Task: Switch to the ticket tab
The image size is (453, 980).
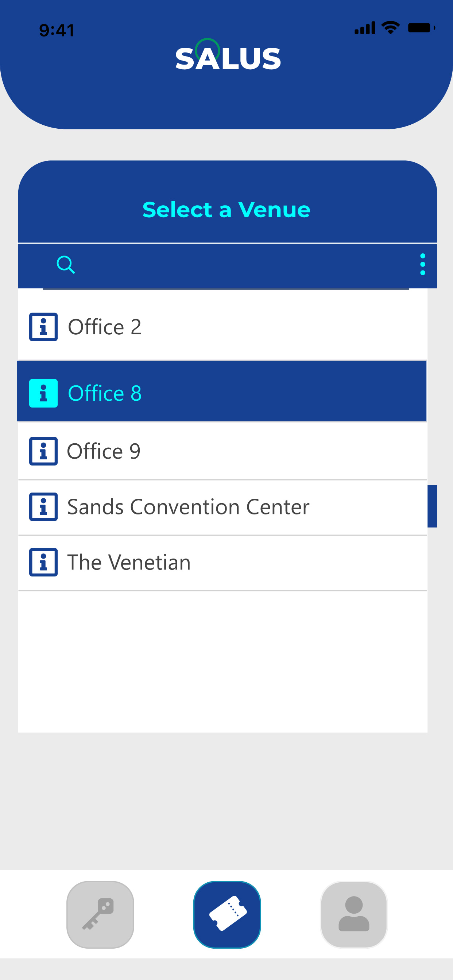Action: pyautogui.click(x=227, y=914)
